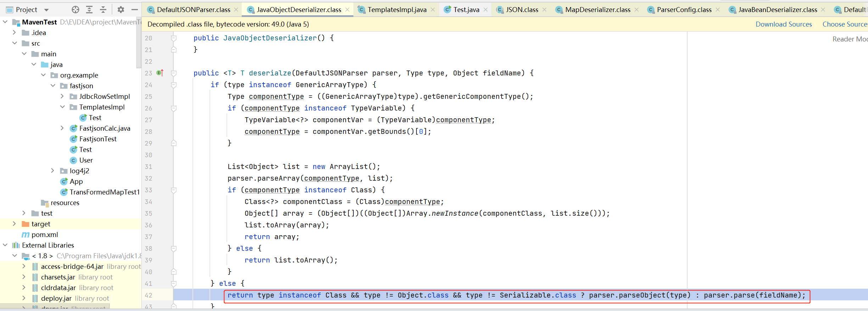This screenshot has height=311, width=868.
Task: Fold the else block at line 38
Action: pos(174,248)
